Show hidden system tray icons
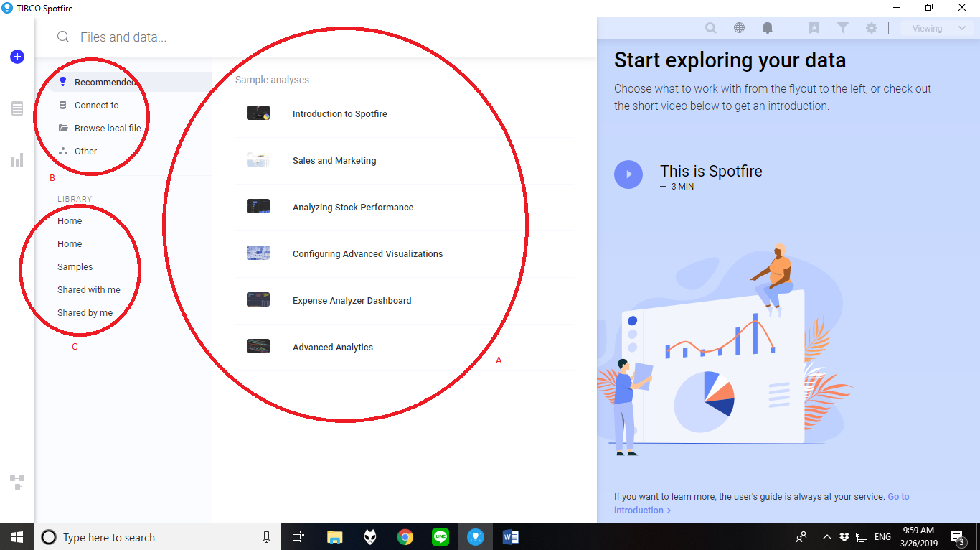This screenshot has width=980, height=550. click(826, 537)
